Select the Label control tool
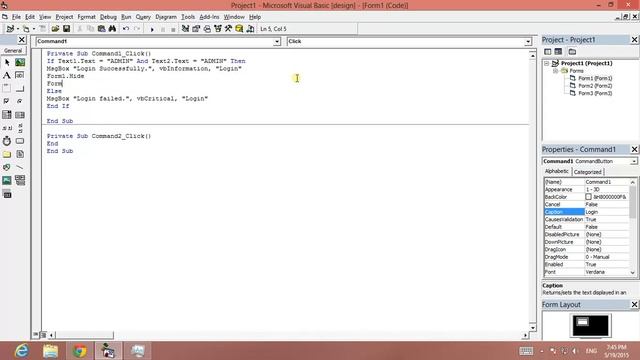 click(7, 76)
